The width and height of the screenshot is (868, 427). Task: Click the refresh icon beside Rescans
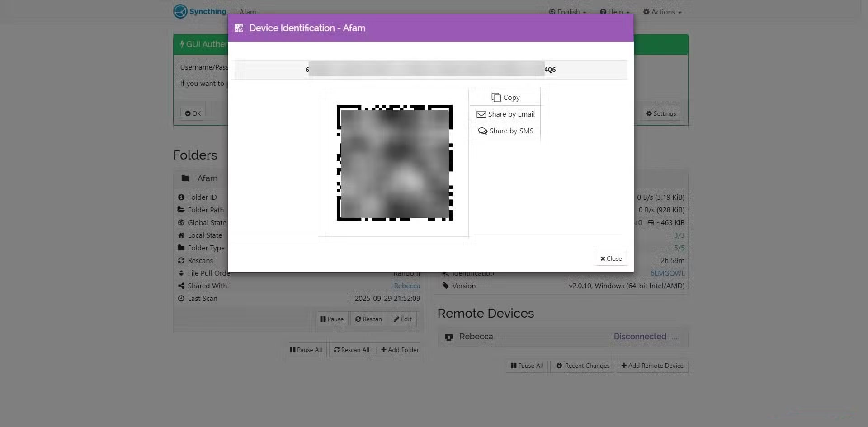pos(181,260)
